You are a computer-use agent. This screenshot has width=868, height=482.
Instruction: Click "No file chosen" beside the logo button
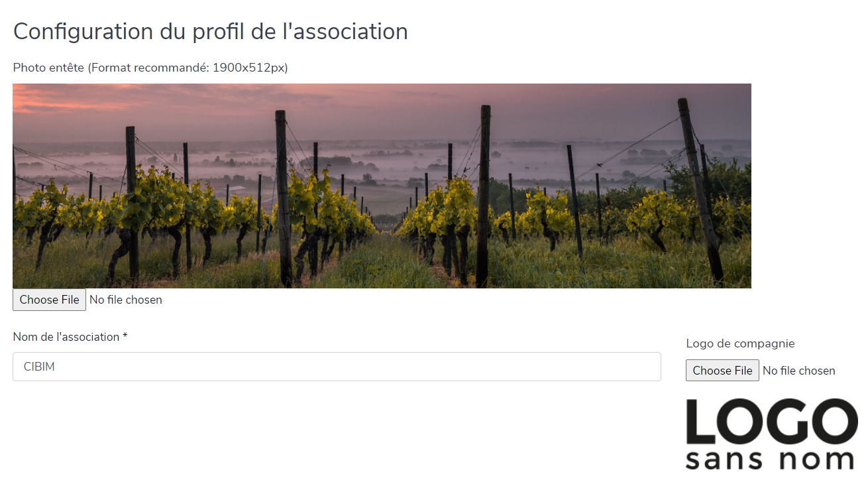pyautogui.click(x=799, y=371)
